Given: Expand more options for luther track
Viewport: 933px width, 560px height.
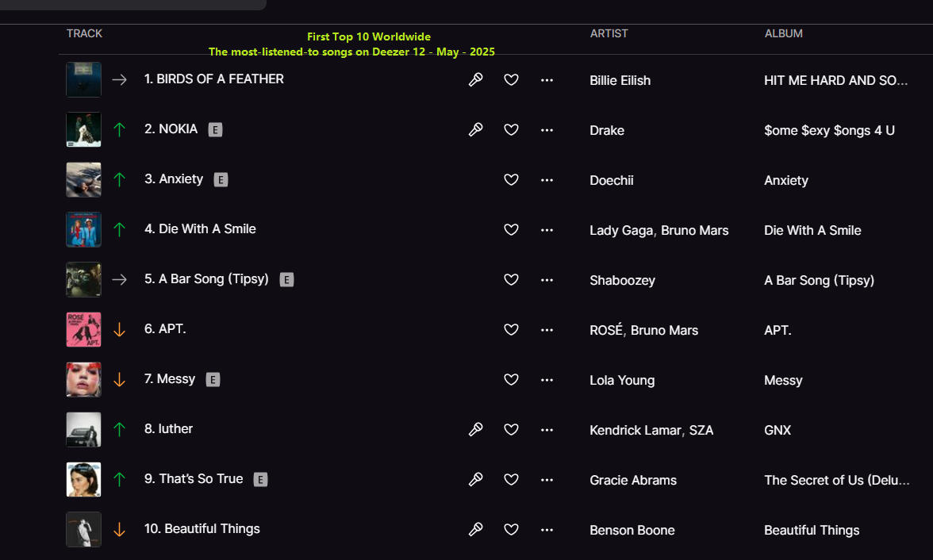Looking at the screenshot, I should pos(547,430).
